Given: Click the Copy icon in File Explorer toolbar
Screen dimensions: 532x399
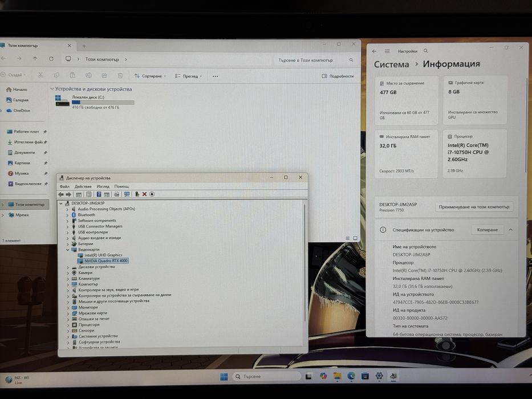Looking at the screenshot, I should pos(56,75).
